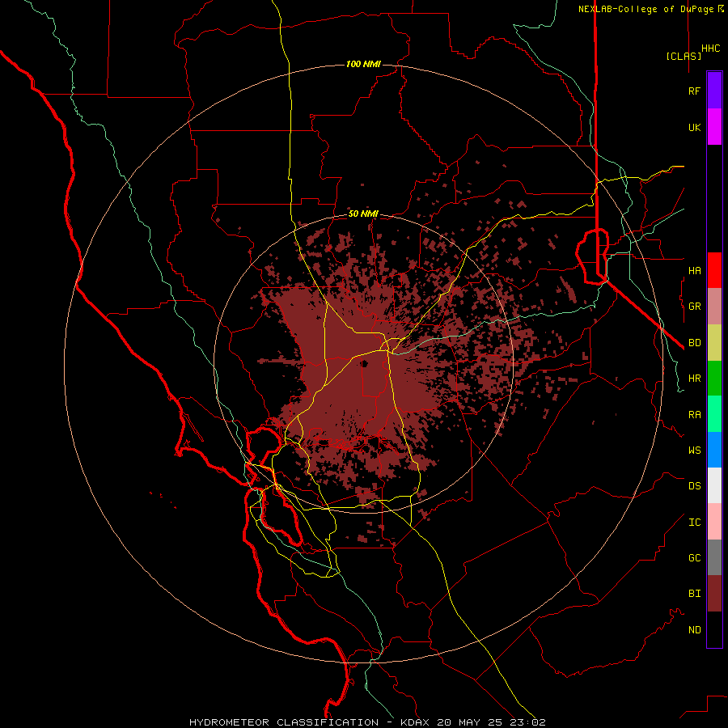Click the HHC label above the legend
The height and width of the screenshot is (728, 728).
[710, 49]
